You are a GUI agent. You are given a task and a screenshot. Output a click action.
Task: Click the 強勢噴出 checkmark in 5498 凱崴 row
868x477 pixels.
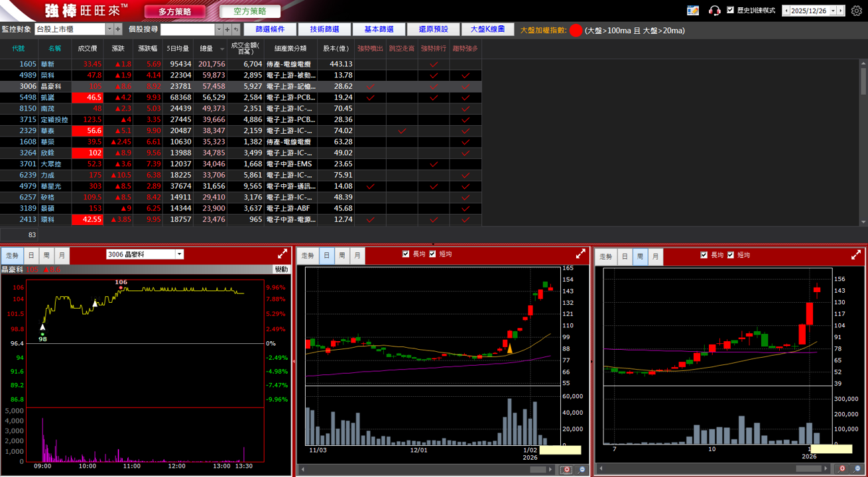(x=370, y=97)
